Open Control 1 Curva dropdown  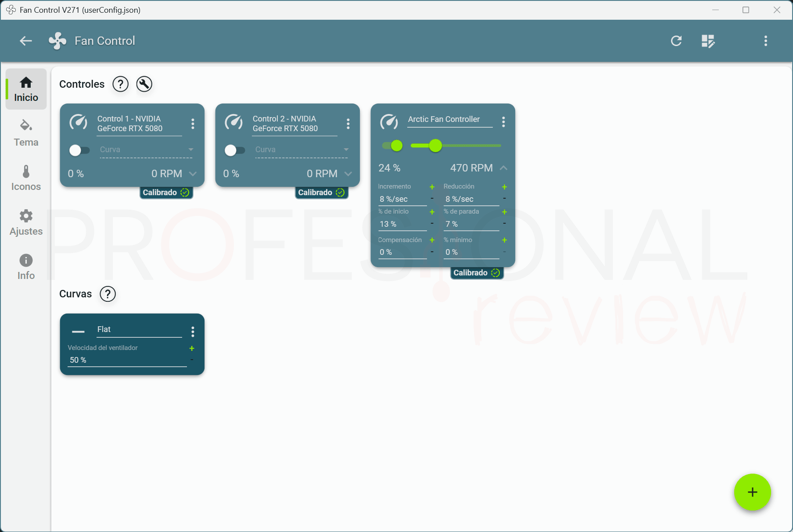(x=147, y=150)
